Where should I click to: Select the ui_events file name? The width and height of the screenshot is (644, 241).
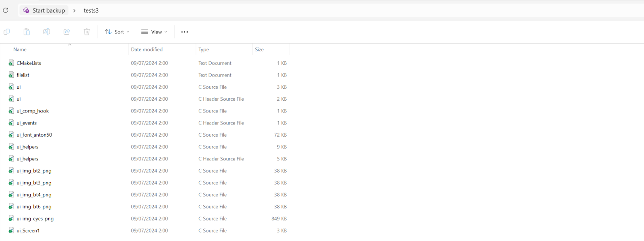coord(27,123)
